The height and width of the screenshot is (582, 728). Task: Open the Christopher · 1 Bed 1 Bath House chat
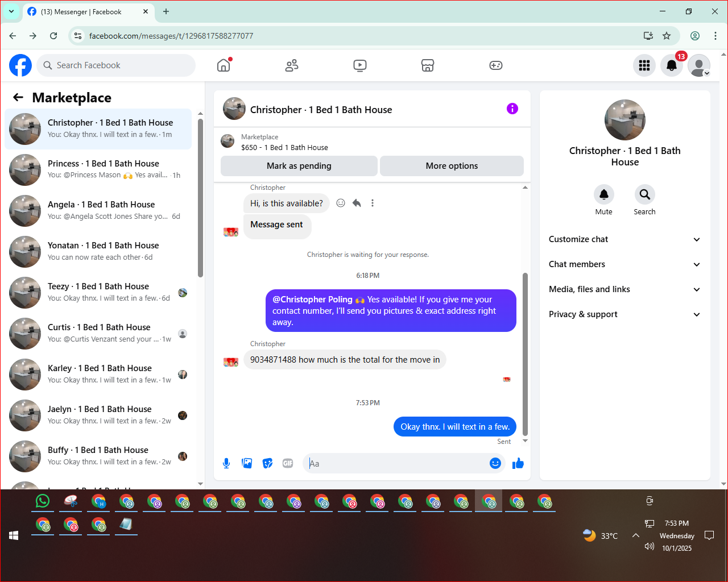pyautogui.click(x=98, y=129)
